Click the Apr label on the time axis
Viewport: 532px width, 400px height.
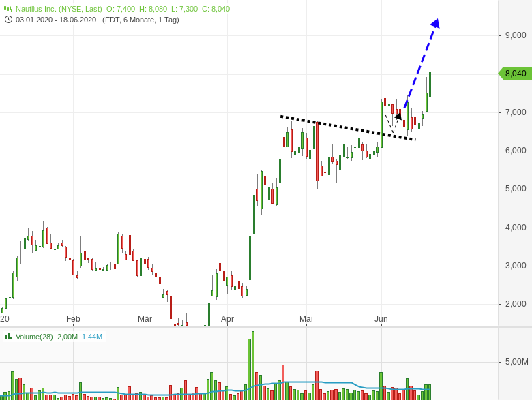tap(227, 319)
